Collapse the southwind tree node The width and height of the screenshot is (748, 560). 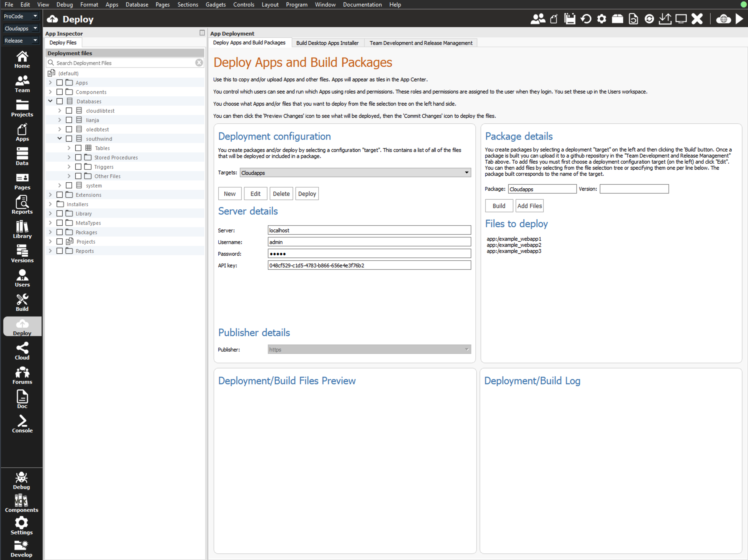60,138
